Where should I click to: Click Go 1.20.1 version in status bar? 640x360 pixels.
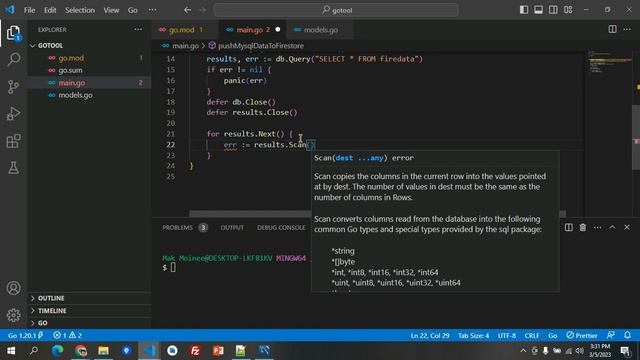(25, 335)
